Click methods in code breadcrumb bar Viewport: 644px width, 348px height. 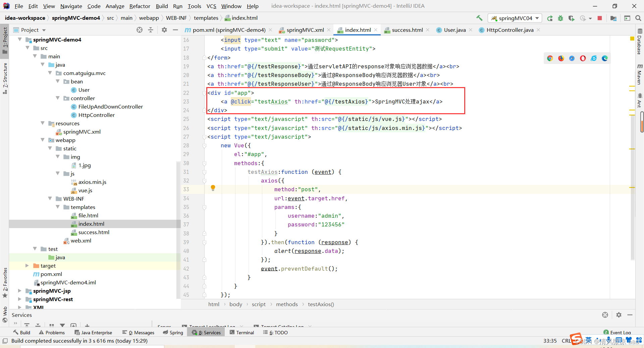click(287, 304)
